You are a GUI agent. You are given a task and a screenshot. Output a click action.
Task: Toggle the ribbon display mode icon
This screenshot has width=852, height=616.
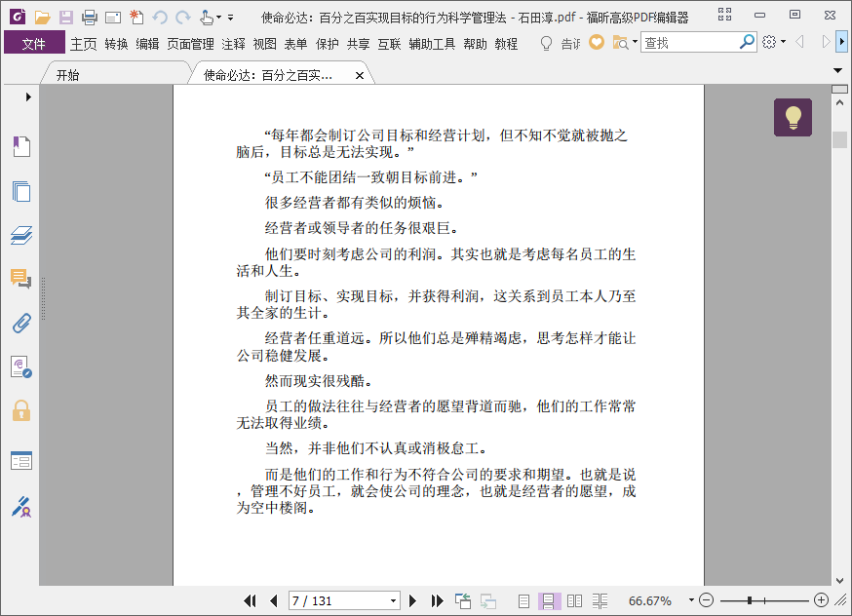[724, 15]
